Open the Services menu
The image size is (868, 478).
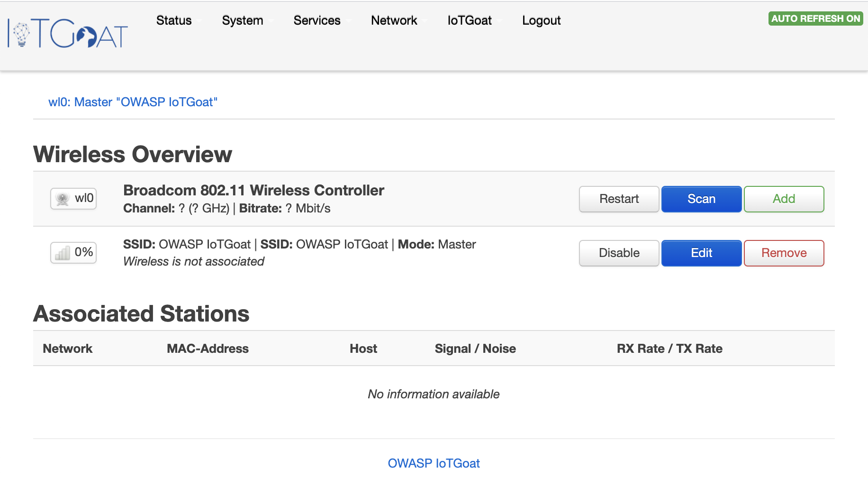pyautogui.click(x=317, y=20)
